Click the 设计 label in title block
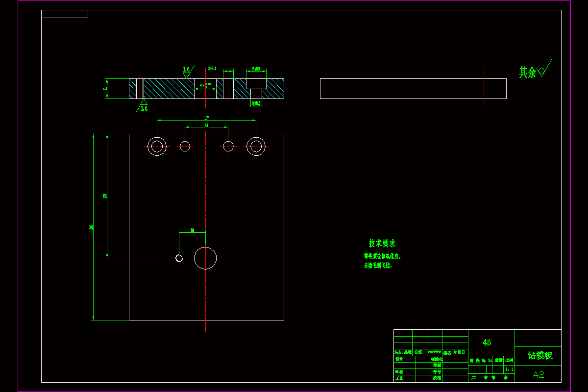The width and height of the screenshot is (588, 392). [399, 359]
